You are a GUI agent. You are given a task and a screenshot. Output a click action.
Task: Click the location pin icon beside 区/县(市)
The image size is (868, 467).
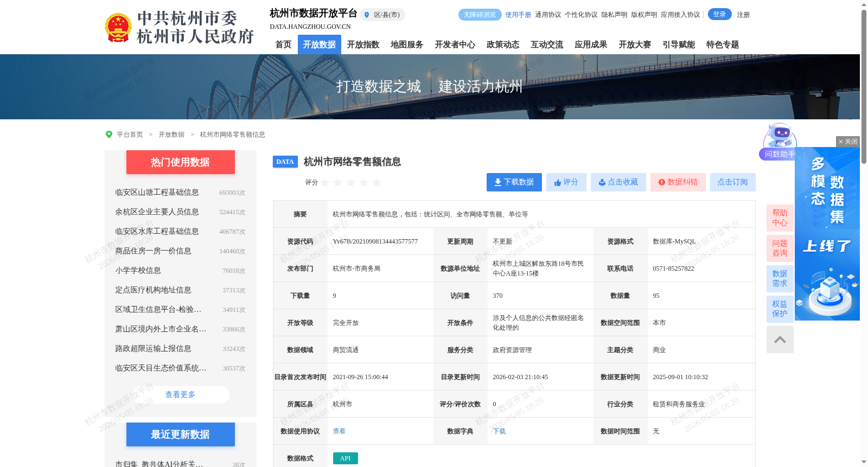367,15
